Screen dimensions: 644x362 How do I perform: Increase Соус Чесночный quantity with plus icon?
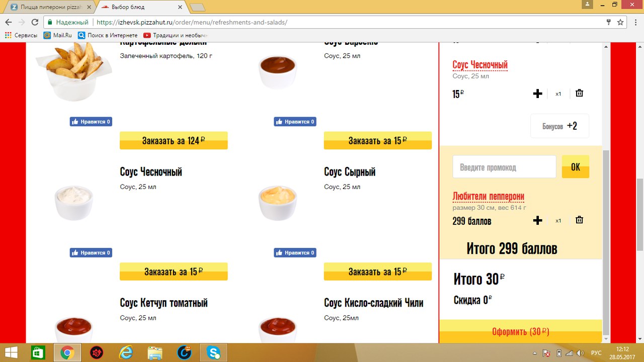click(x=537, y=94)
